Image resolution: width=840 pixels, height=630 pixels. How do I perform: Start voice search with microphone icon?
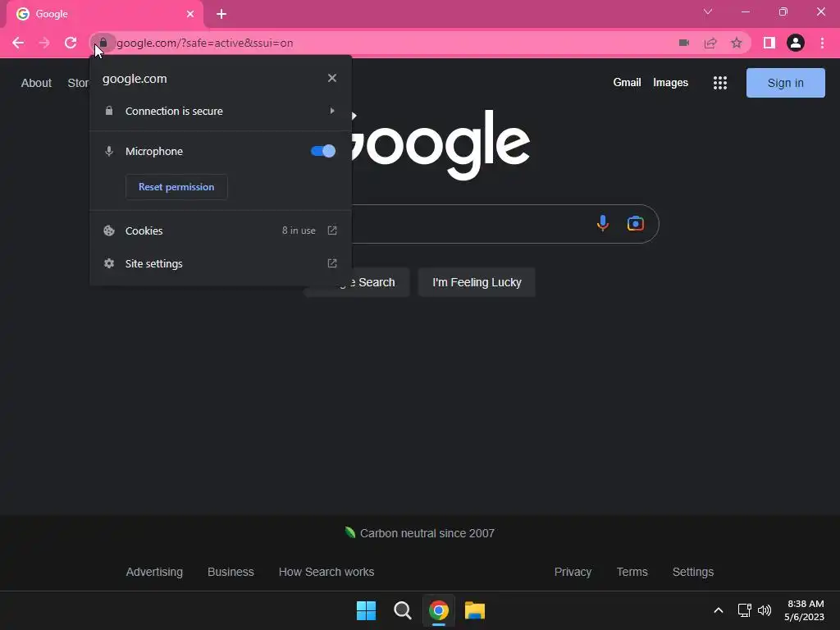point(603,223)
